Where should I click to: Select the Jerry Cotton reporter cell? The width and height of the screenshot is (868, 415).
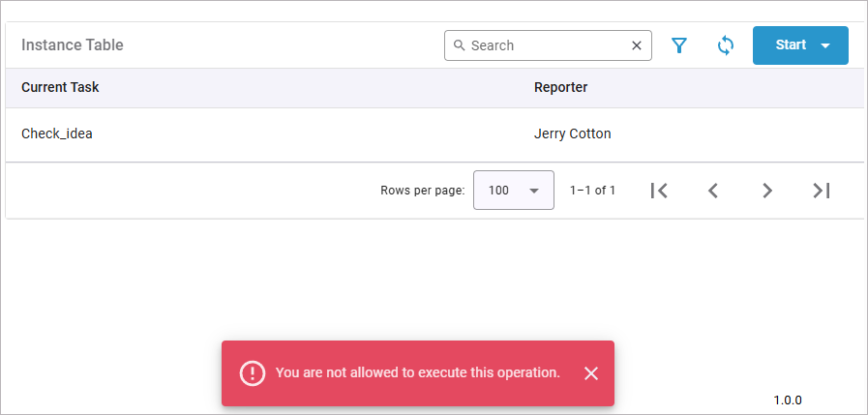click(572, 134)
